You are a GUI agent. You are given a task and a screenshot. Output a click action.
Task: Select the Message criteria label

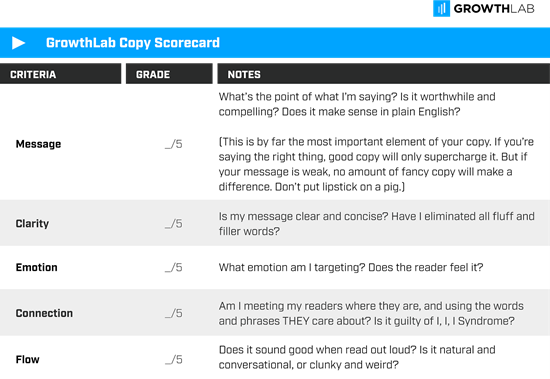(x=39, y=144)
